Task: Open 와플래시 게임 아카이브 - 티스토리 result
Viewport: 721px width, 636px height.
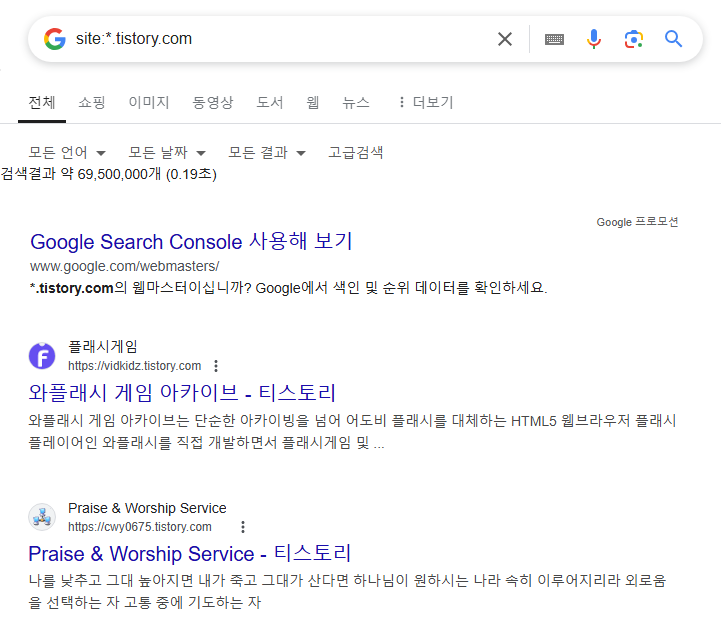Action: click(182, 393)
